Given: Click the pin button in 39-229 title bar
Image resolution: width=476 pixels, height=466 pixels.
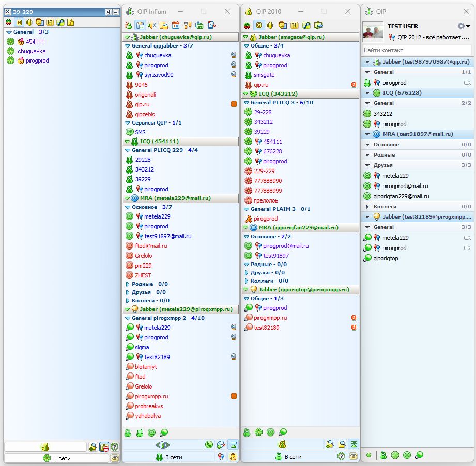Looking at the screenshot, I should pyautogui.click(x=109, y=12).
